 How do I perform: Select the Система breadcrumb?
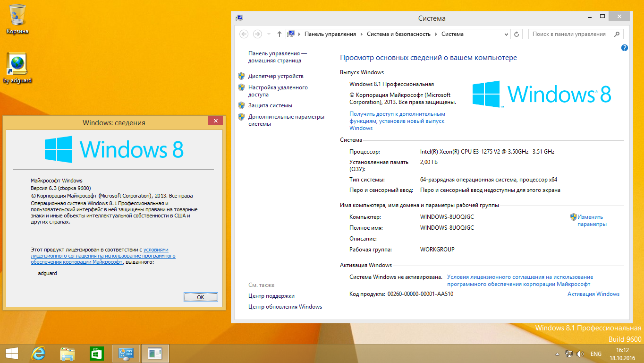coord(452,34)
